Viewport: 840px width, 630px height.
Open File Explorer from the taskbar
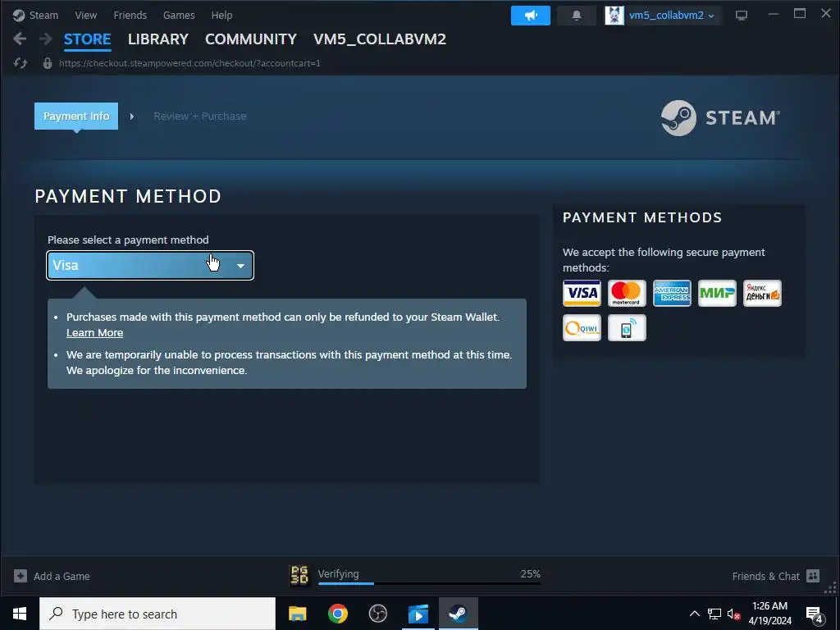(x=297, y=614)
